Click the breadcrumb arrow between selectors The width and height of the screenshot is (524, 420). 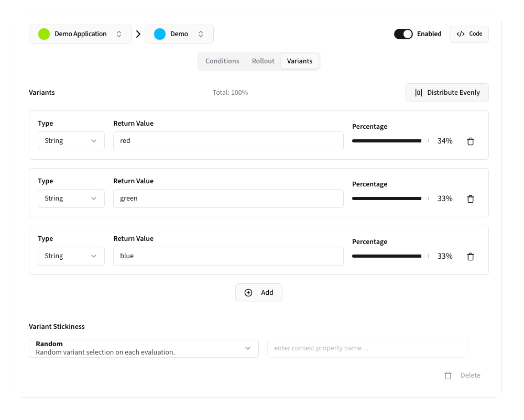pos(138,34)
